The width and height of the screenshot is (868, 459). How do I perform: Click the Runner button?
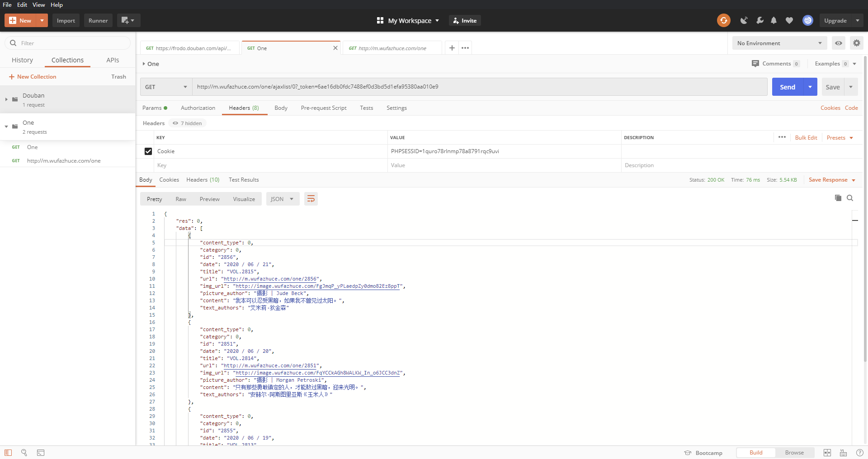[98, 20]
